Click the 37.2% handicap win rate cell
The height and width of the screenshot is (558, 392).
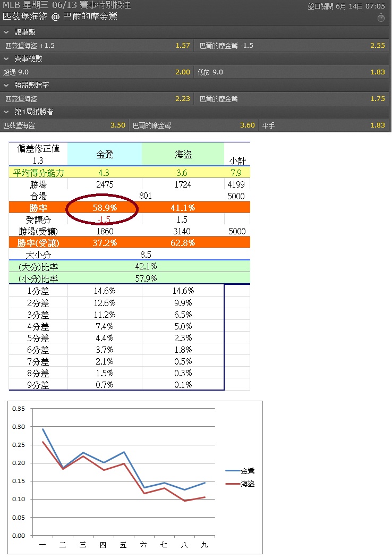point(105,243)
